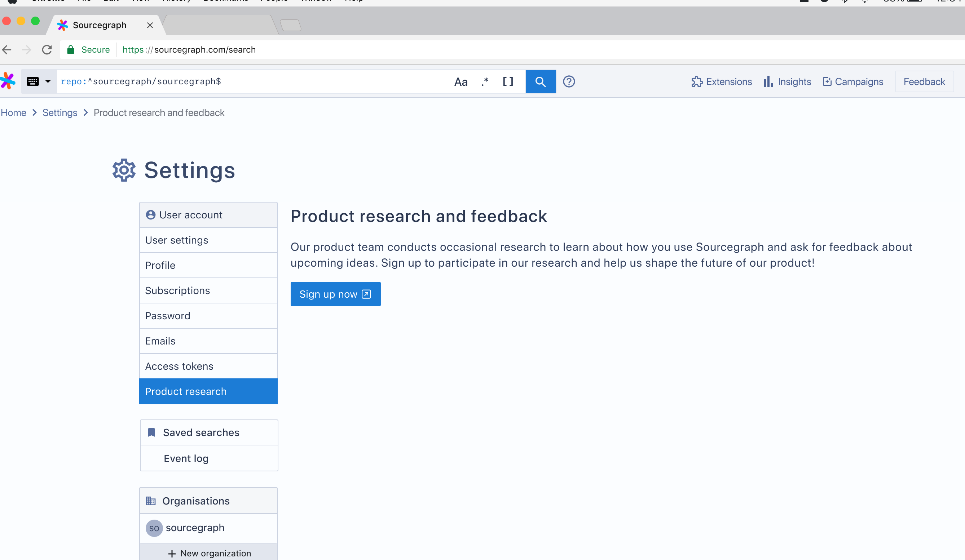This screenshot has height=560, width=965.
Task: Click the Extensions puzzle icon
Action: 697,81
